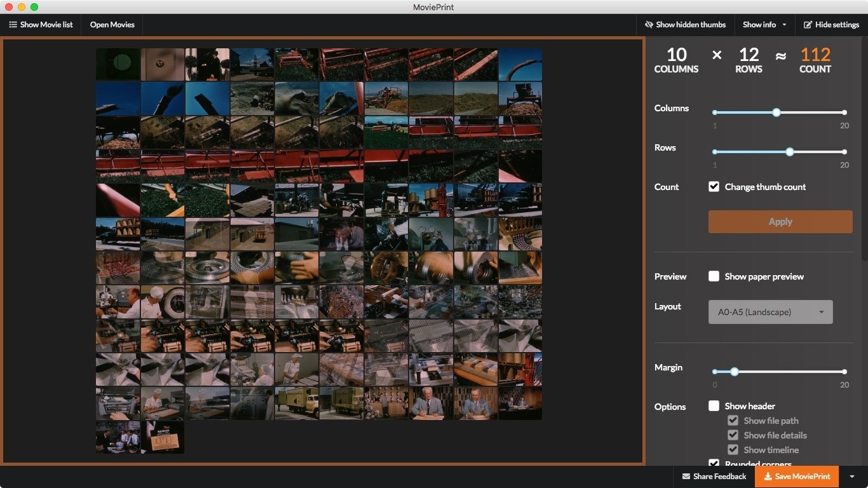Click the Margin slider handle
Image resolution: width=868 pixels, height=488 pixels.
pos(735,372)
